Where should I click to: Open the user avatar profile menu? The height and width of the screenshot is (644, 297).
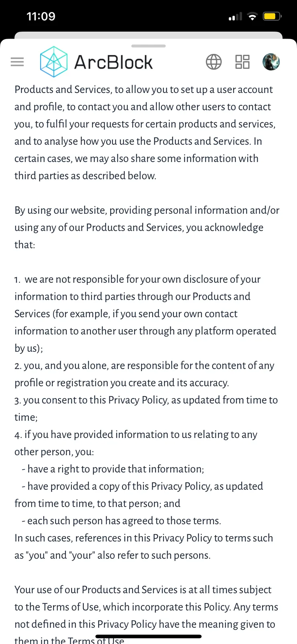271,62
